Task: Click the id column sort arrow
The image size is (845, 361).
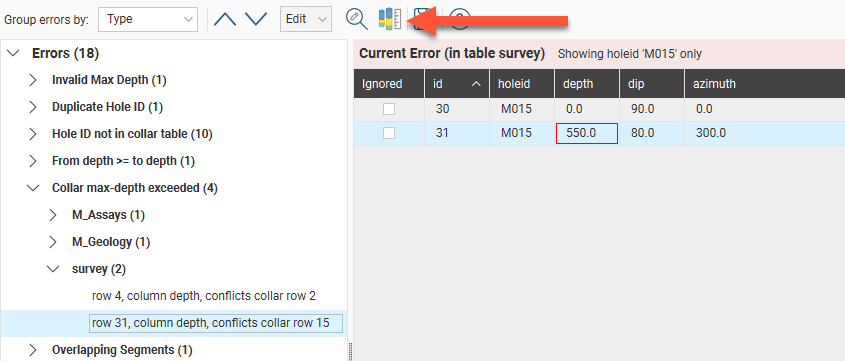Action: click(x=476, y=84)
